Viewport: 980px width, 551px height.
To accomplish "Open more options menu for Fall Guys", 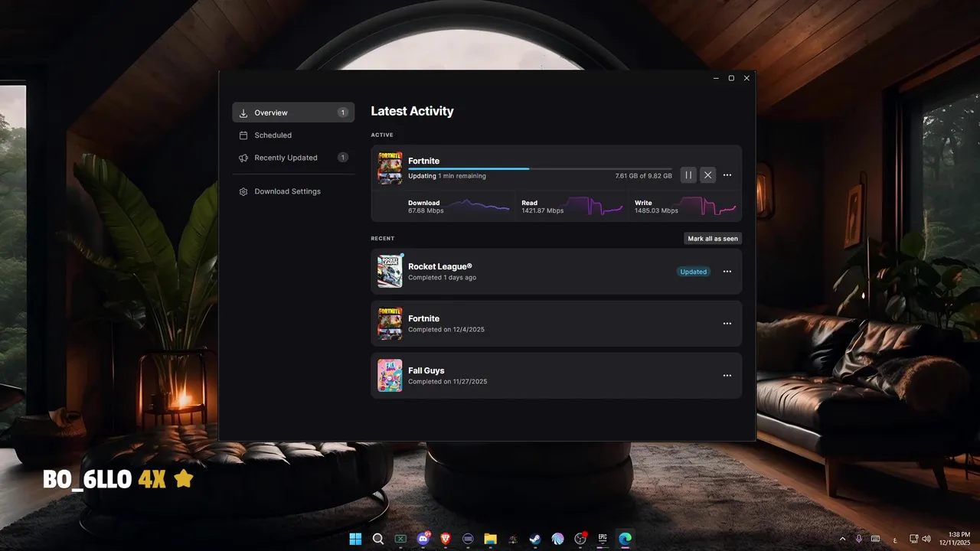I will [727, 376].
